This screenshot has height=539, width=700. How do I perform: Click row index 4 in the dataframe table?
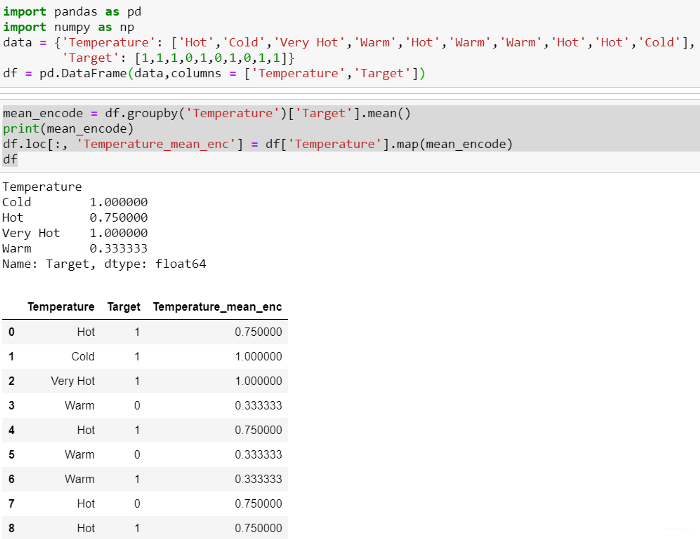pyautogui.click(x=12, y=430)
